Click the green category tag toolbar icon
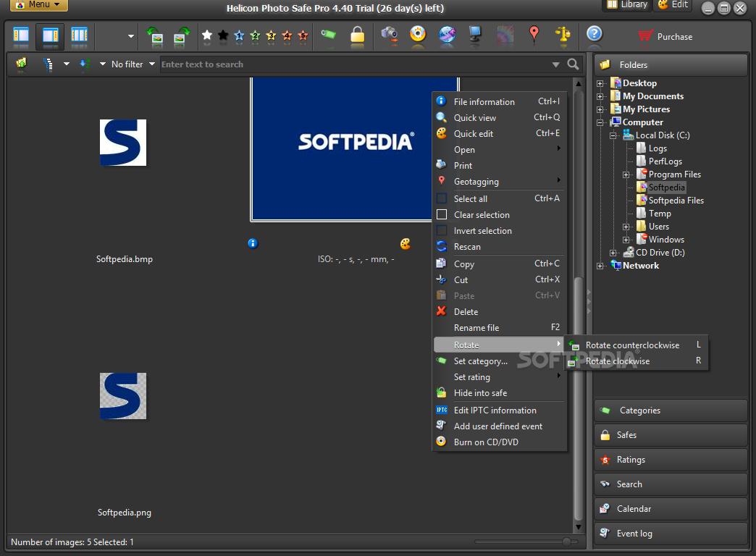The width and height of the screenshot is (756, 556). point(328,34)
